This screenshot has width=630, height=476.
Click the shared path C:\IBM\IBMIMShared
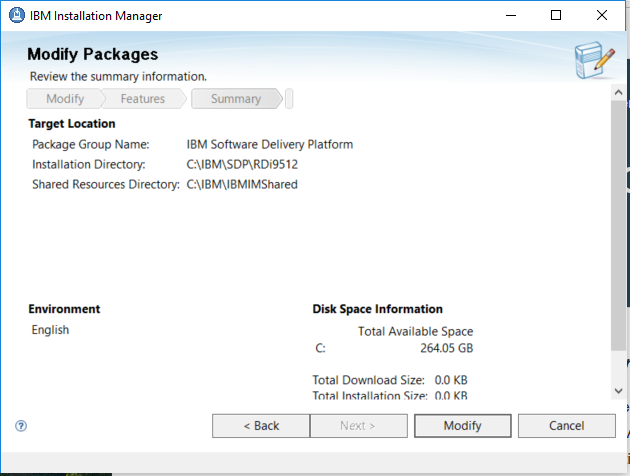242,185
